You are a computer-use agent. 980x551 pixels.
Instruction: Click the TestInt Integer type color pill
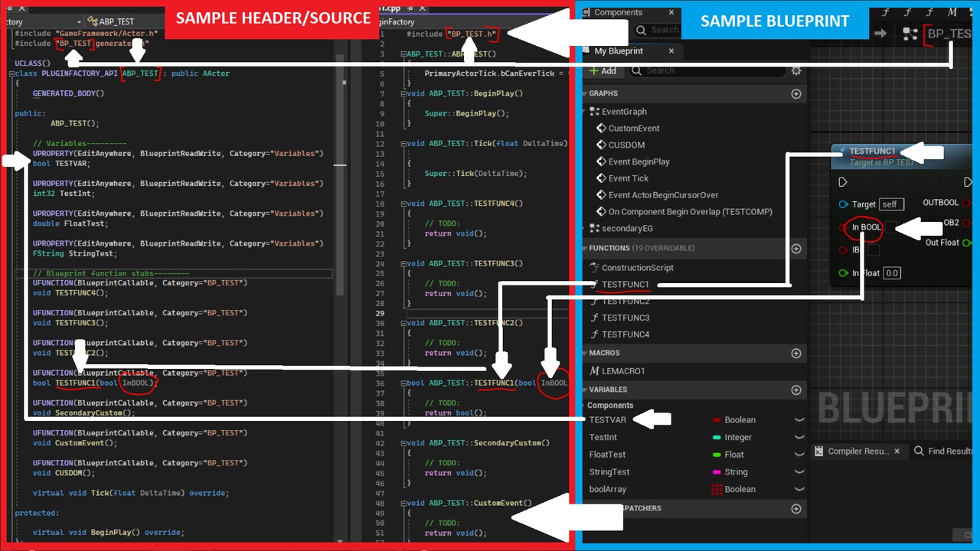click(x=717, y=438)
